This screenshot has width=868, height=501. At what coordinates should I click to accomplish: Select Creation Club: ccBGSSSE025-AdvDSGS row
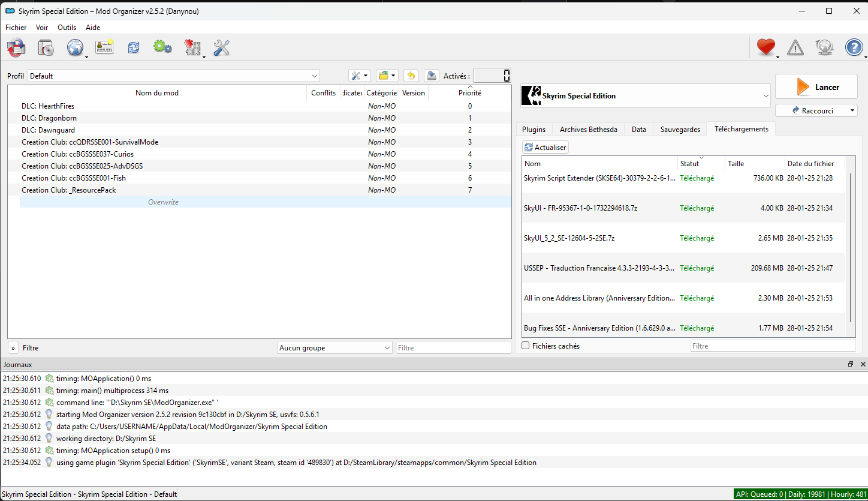click(260, 166)
